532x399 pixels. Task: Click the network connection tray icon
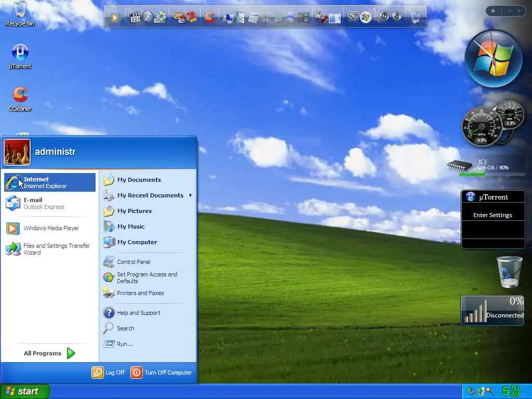pos(481,392)
